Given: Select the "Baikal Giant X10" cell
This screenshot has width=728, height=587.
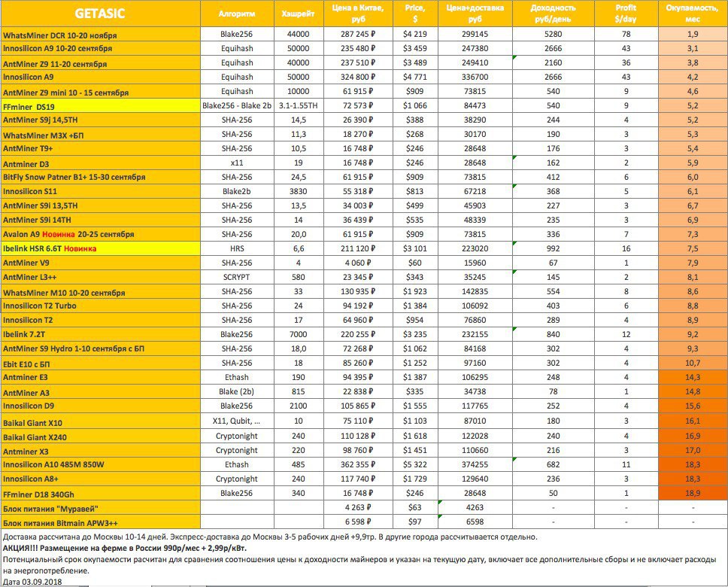Looking at the screenshot, I should pyautogui.click(x=100, y=421).
